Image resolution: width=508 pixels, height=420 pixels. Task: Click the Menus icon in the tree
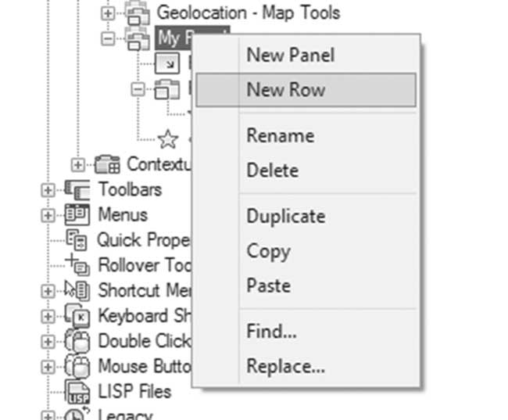coord(77,215)
